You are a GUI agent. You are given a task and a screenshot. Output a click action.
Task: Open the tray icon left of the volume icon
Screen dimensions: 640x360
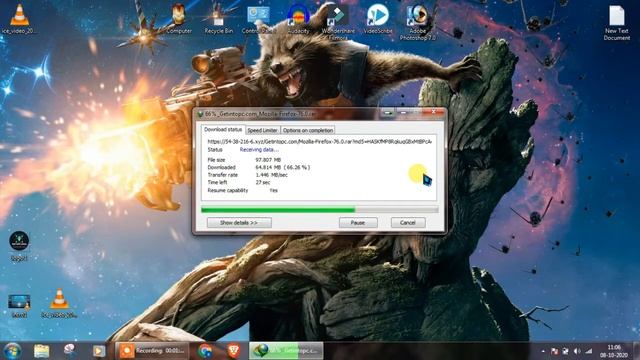[565, 351]
